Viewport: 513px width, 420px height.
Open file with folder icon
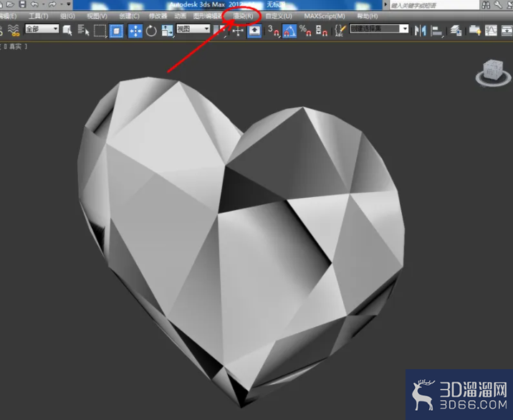(10, 4)
